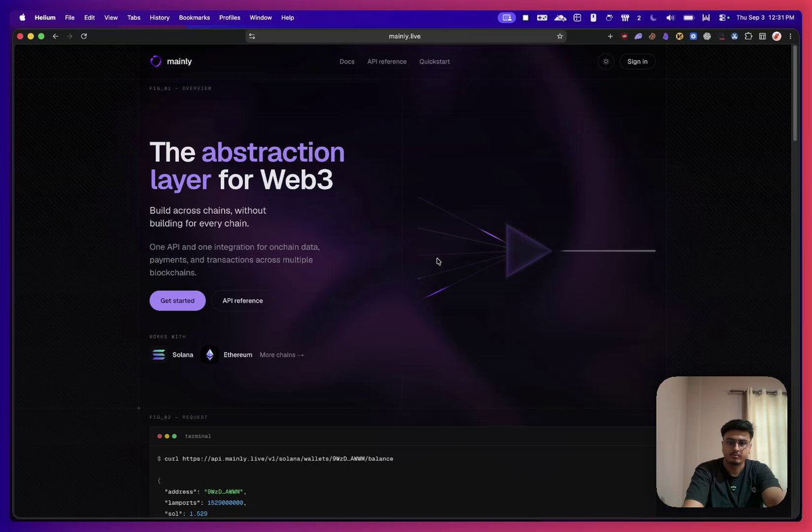Click the game controller menu bar icon

(542, 18)
